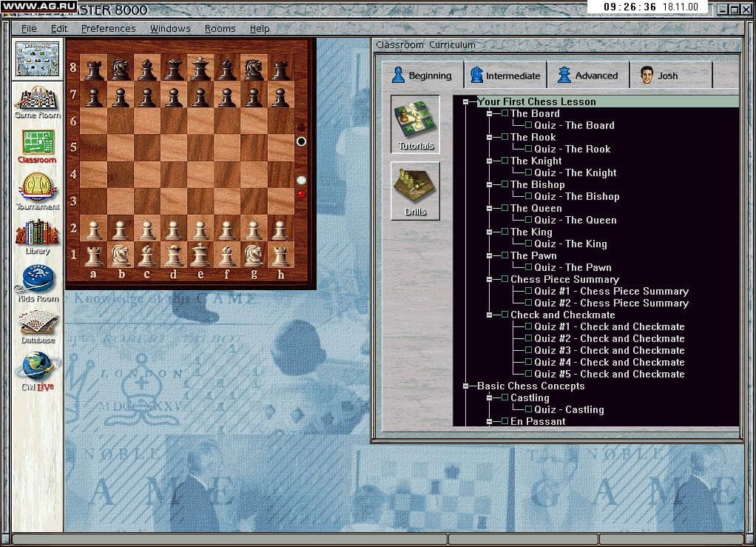Collapse The Rook tree node
Viewport: 756px width, 547px height.
[490, 138]
